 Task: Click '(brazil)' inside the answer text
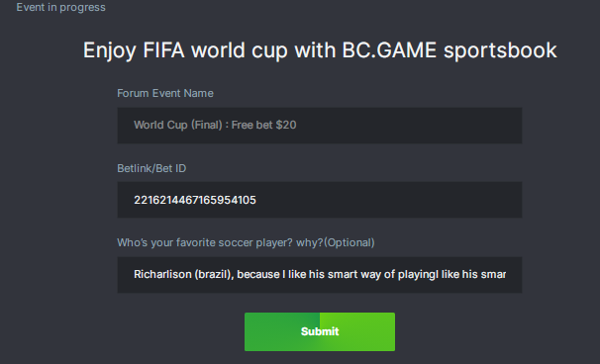(214, 275)
